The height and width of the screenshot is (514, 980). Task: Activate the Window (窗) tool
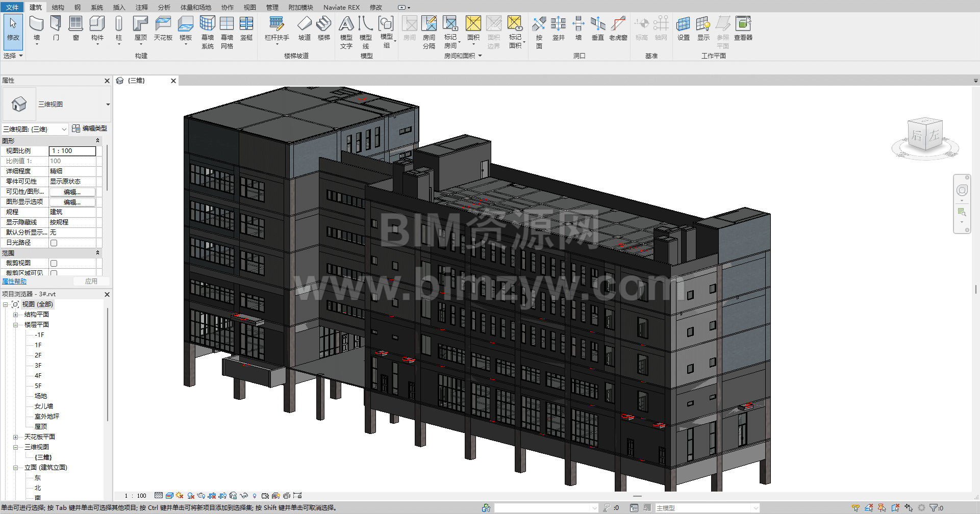coord(76,29)
